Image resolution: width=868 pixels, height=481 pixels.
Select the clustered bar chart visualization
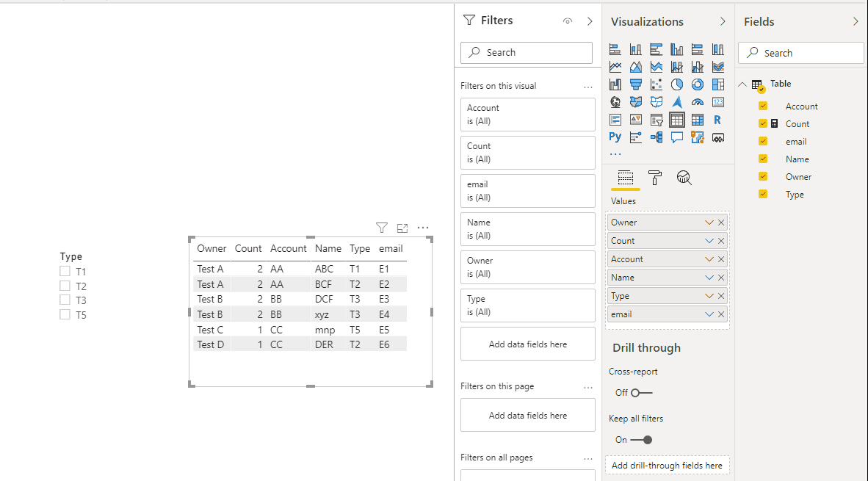656,49
